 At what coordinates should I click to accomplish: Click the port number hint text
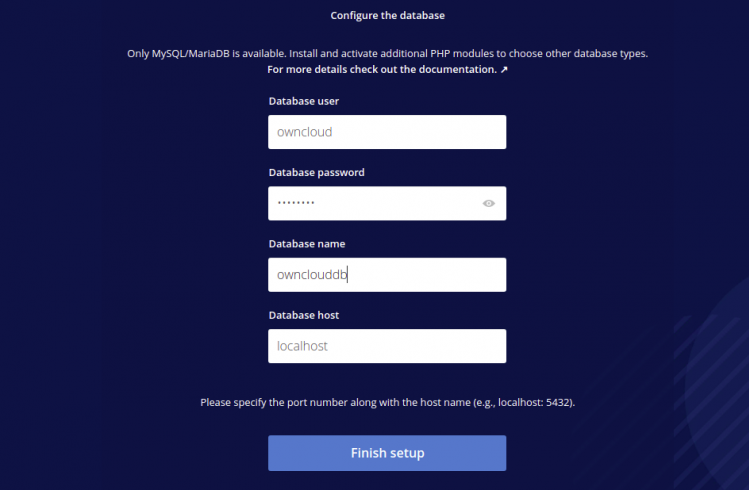(387, 402)
